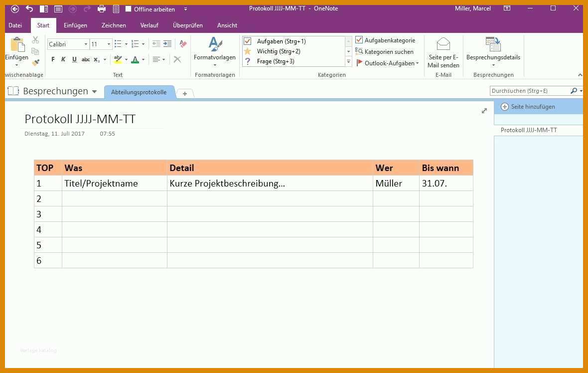Click the cell Titel/Projektname
588x373 pixels.
101,184
